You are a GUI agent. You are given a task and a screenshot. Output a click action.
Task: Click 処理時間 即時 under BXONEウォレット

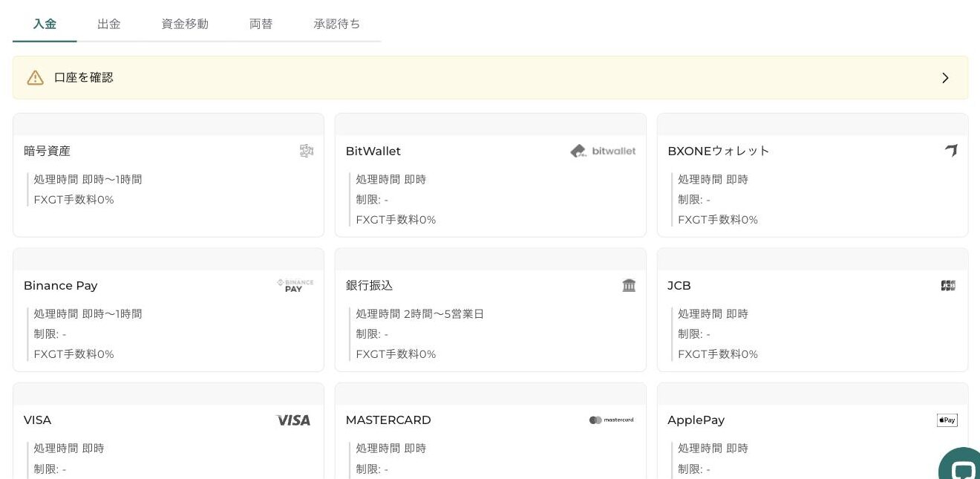[713, 180]
